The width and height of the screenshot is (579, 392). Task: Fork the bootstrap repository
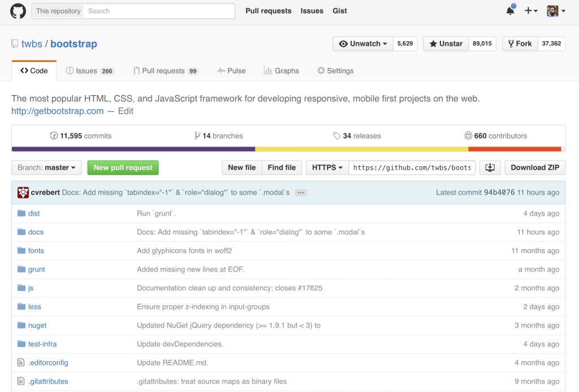point(520,44)
